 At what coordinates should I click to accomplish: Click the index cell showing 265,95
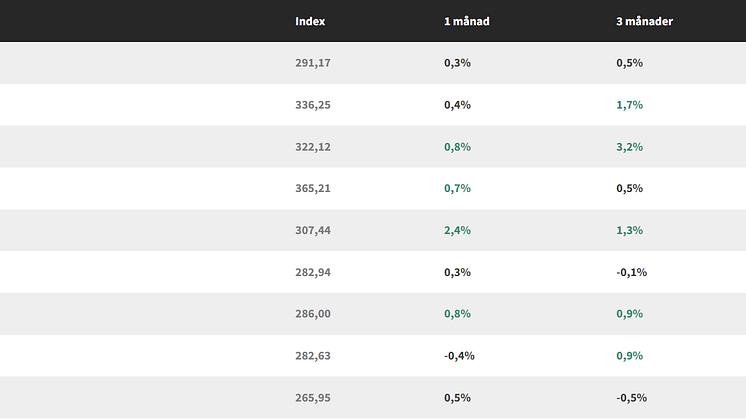tap(313, 398)
